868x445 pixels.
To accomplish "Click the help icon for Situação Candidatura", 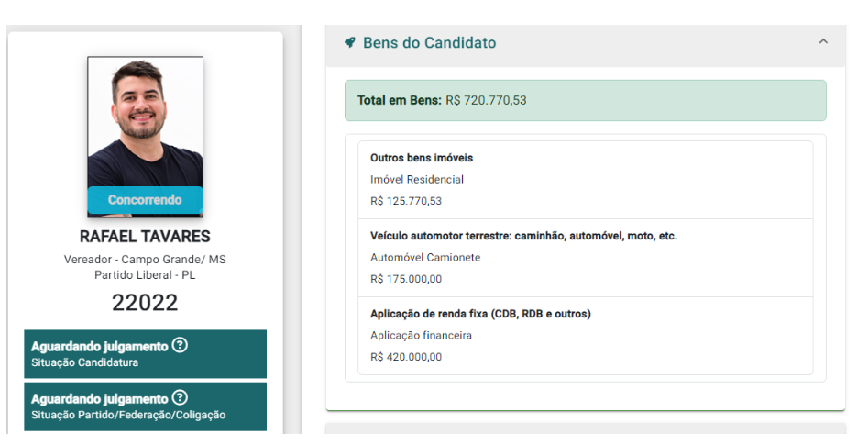I will [x=180, y=346].
